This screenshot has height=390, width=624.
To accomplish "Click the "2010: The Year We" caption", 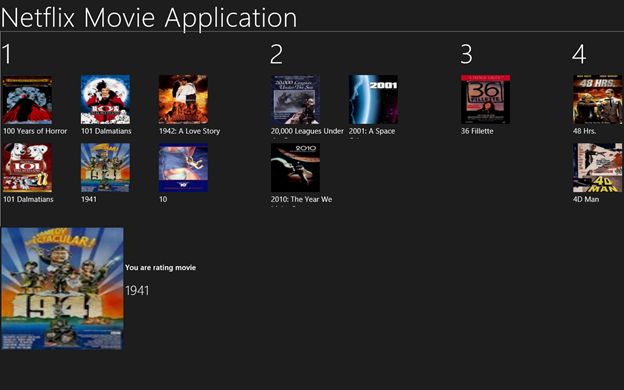I will coord(301,199).
